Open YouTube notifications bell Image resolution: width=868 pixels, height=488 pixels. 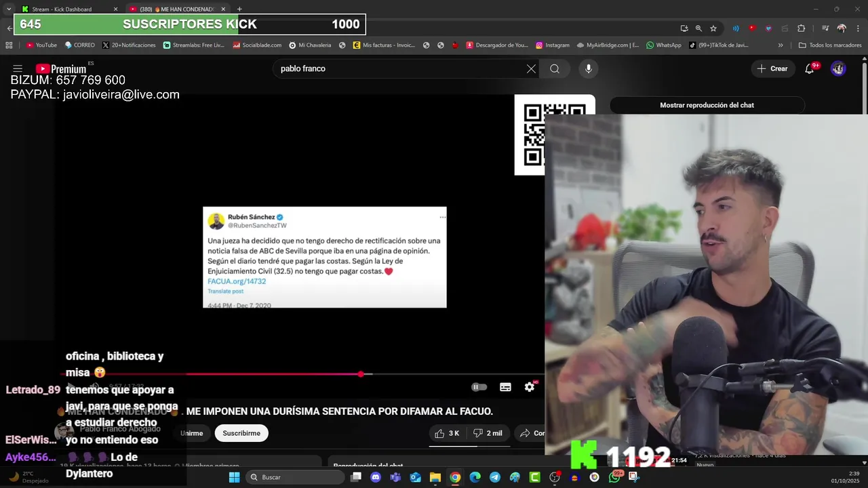pyautogui.click(x=810, y=68)
